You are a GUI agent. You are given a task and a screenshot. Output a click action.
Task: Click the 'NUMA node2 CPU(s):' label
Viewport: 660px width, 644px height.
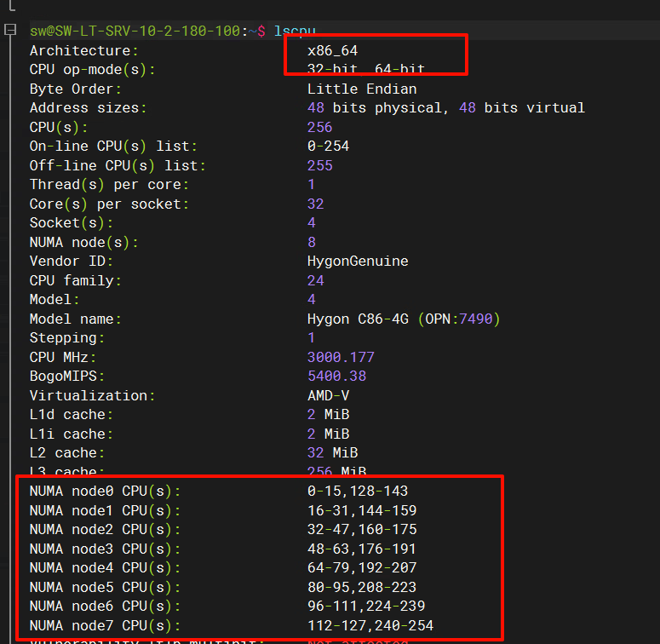105,530
